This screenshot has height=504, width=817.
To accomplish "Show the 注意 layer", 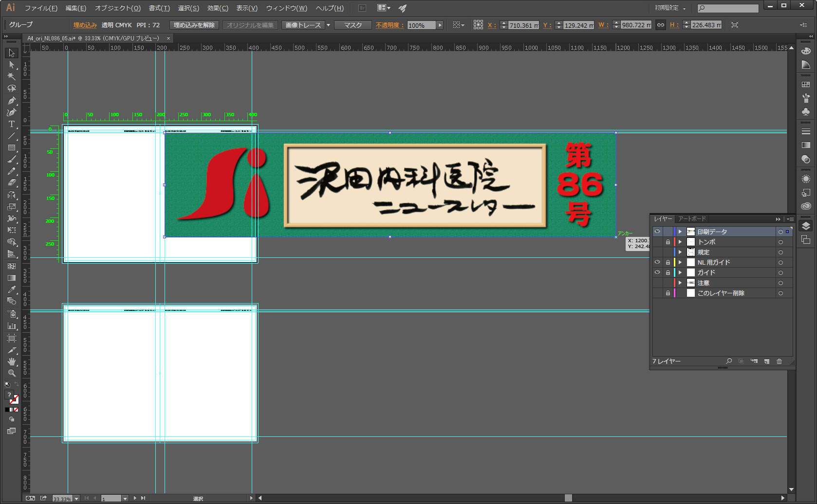I will click(x=657, y=283).
